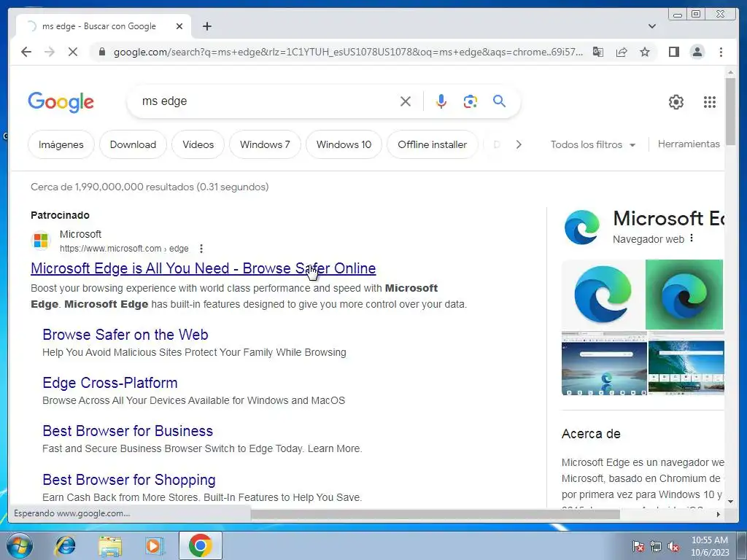Viewport: 747px width, 560px height.
Task: Bookmark this page with the star icon
Action: 645,52
